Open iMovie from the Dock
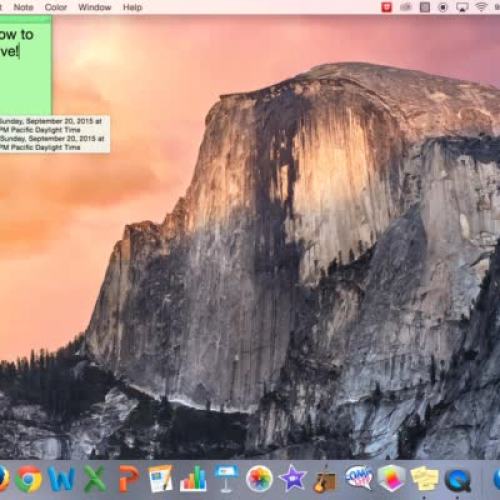500x500 pixels. (x=292, y=479)
